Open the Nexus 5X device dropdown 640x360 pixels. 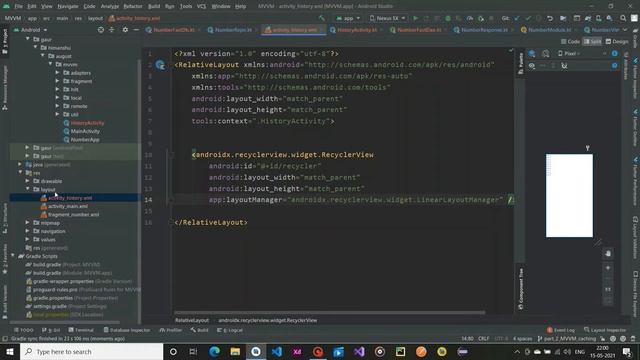387,18
